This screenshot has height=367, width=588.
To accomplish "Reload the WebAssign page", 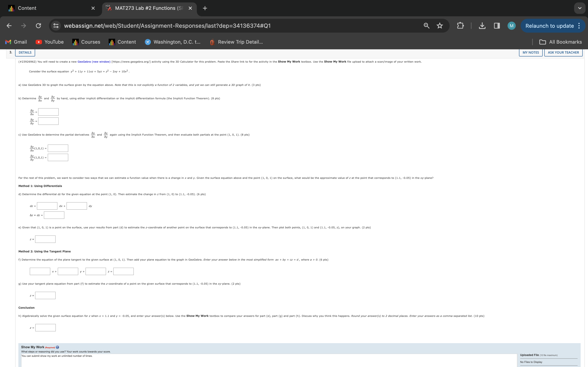I will [x=38, y=26].
